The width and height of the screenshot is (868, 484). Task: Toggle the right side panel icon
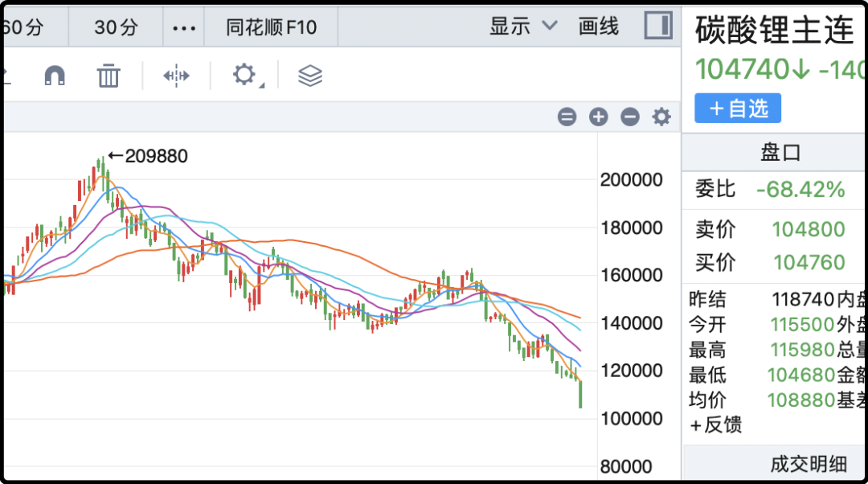[x=658, y=26]
